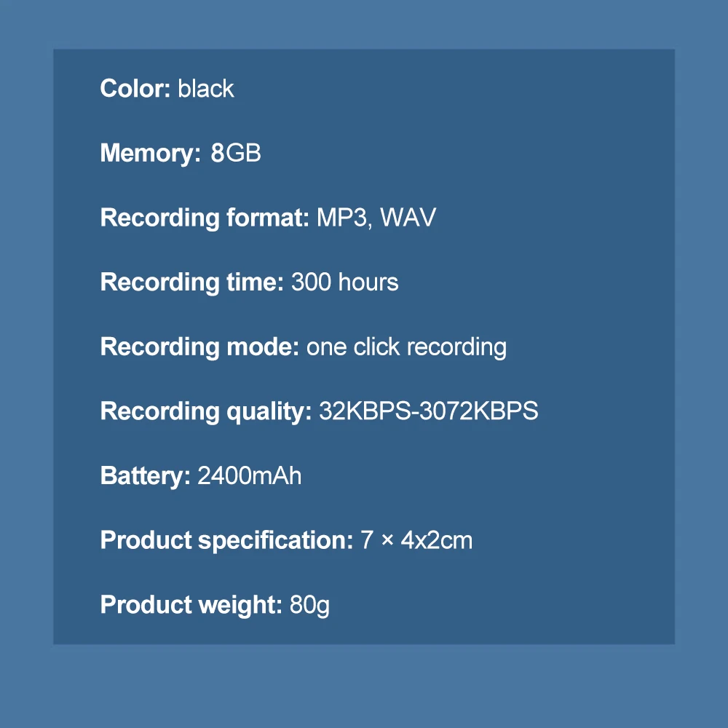
Task: Select the "2400mAh" battery value
Action: (x=250, y=476)
